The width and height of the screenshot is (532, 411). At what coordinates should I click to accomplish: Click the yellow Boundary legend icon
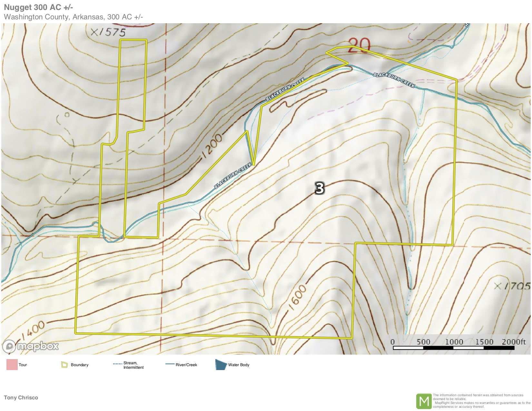64,365
